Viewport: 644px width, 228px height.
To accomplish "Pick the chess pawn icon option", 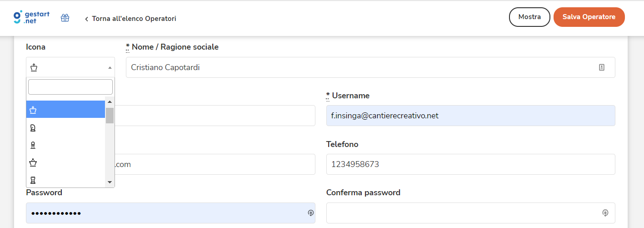I will tap(65, 145).
